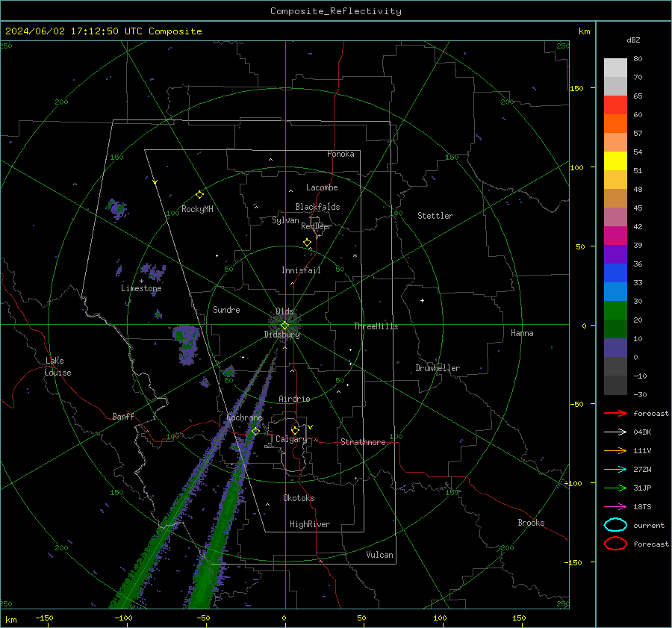This screenshot has height=628, width=672.
Task: Click the Okotoks label
Action: pos(299,498)
